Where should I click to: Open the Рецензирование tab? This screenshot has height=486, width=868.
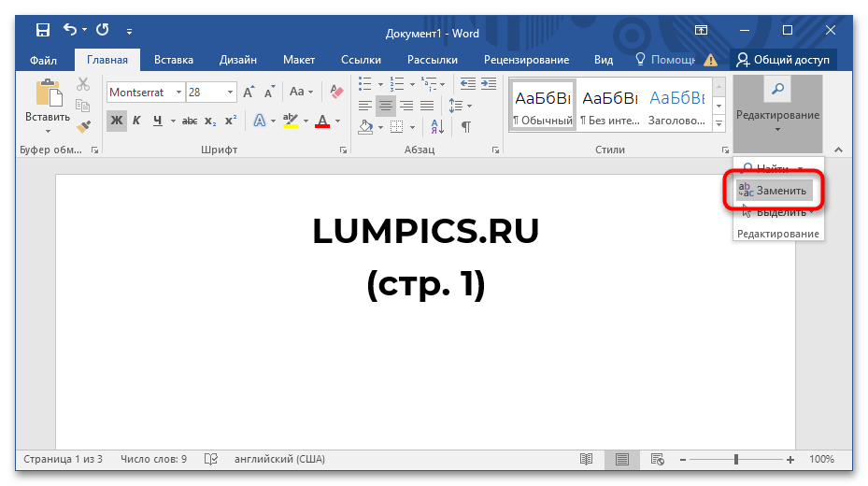(x=526, y=60)
